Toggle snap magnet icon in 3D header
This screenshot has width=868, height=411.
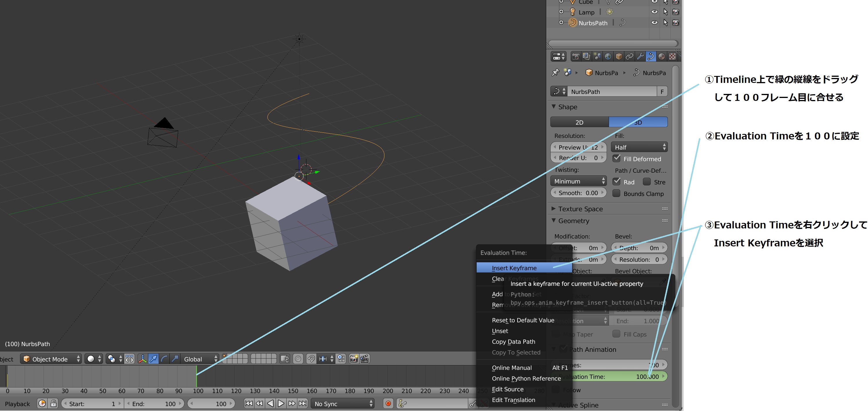311,359
